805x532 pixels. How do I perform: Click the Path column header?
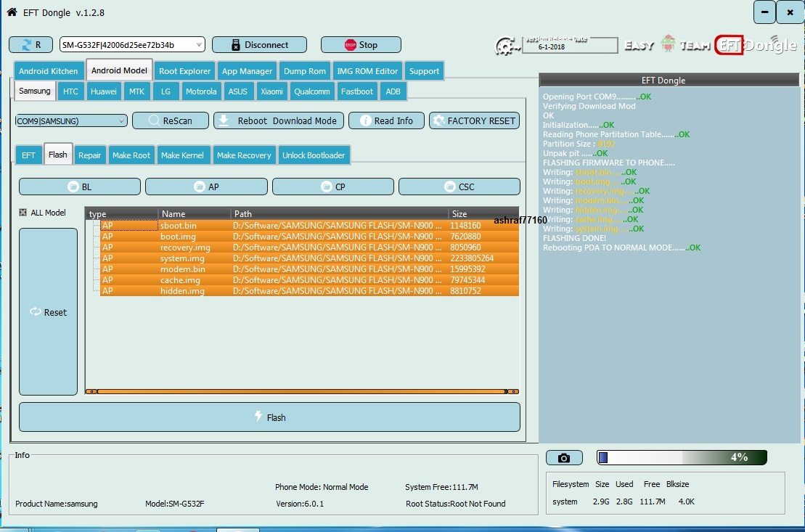(x=340, y=213)
